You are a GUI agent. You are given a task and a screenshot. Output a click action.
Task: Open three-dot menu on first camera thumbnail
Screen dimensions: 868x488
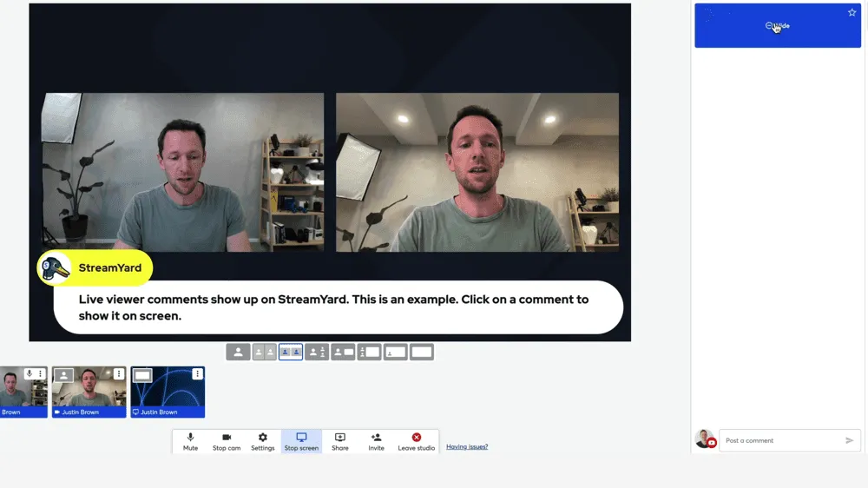coord(40,374)
